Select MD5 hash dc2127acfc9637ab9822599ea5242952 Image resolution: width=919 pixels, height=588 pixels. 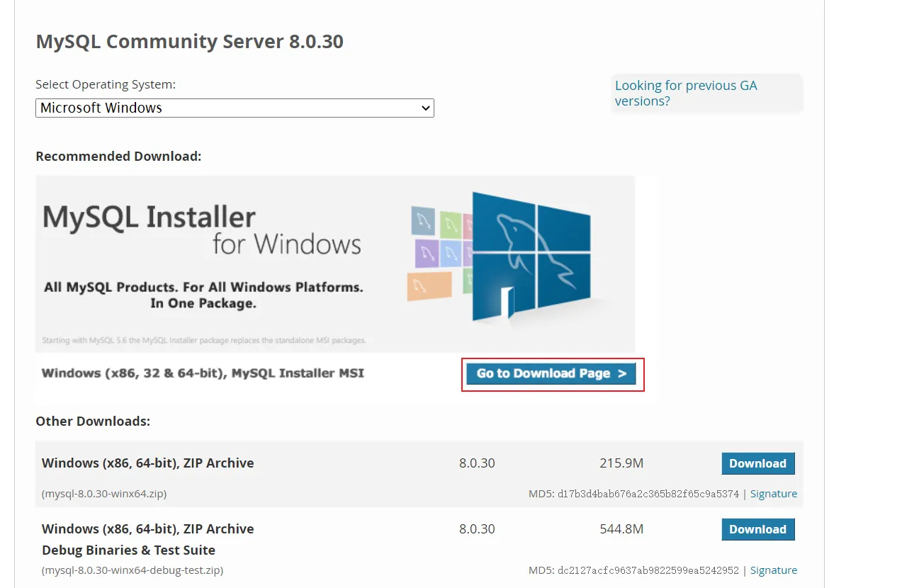click(648, 570)
